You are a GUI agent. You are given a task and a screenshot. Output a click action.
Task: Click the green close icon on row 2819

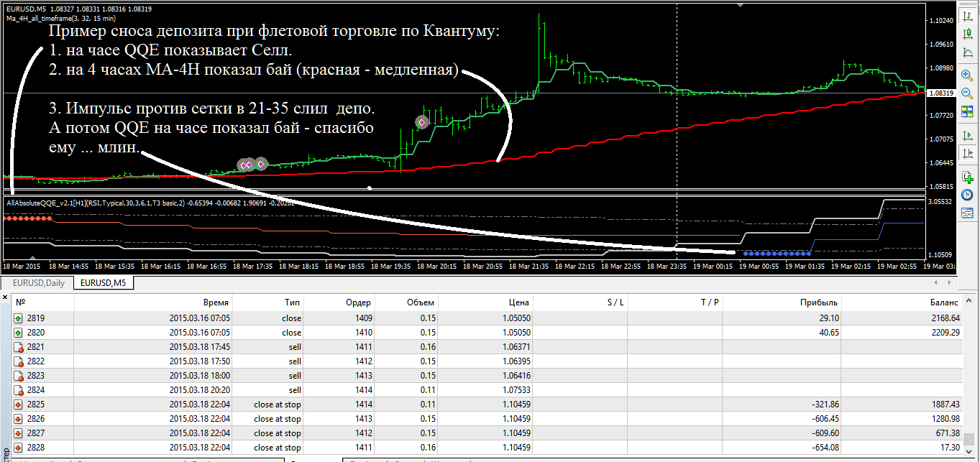[19, 318]
